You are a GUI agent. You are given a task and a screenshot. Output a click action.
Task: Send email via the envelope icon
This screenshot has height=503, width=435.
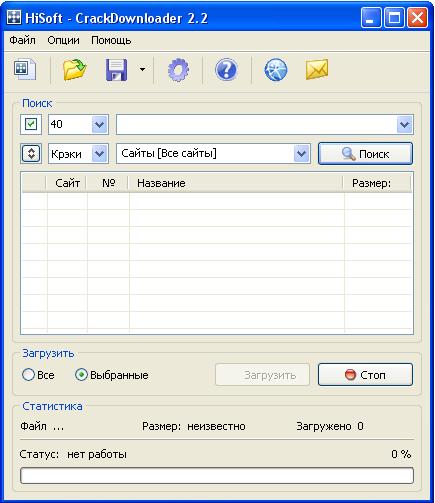(317, 69)
